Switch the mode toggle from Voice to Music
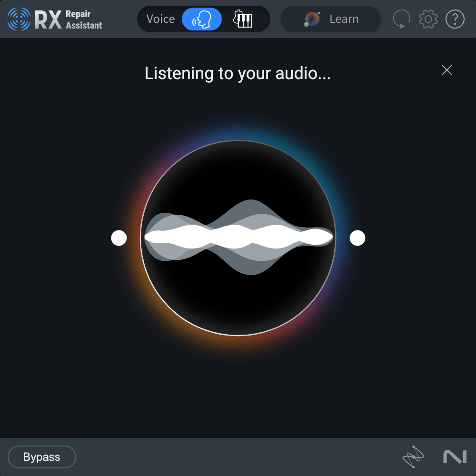 243,19
